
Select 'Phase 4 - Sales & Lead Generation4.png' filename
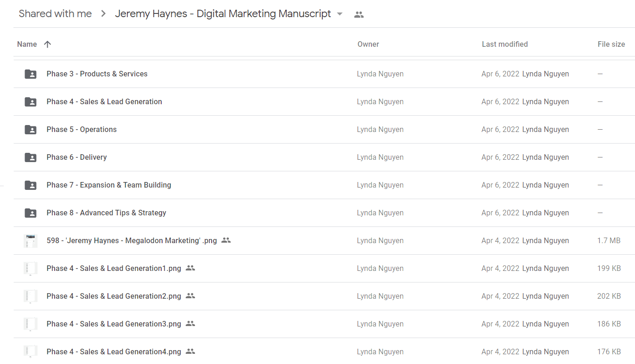114,351
